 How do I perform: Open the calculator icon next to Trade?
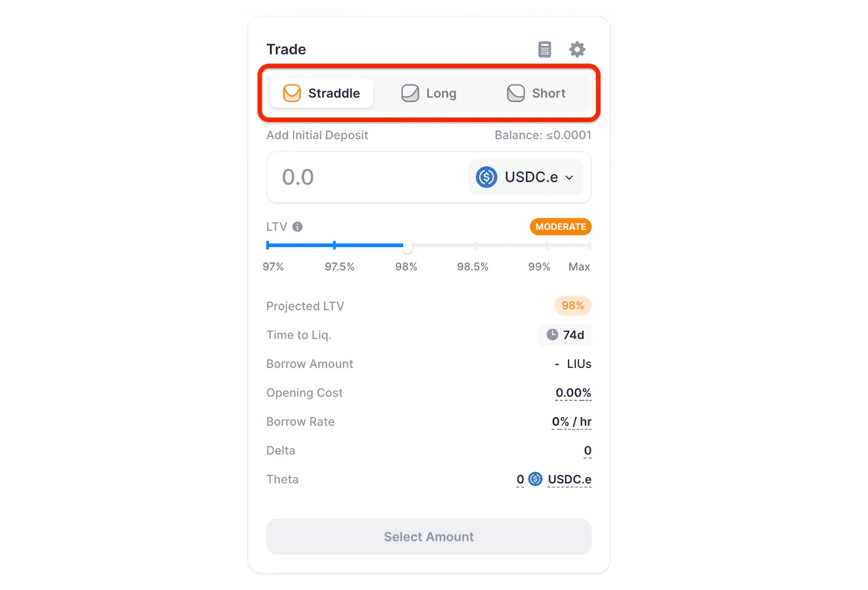(545, 49)
